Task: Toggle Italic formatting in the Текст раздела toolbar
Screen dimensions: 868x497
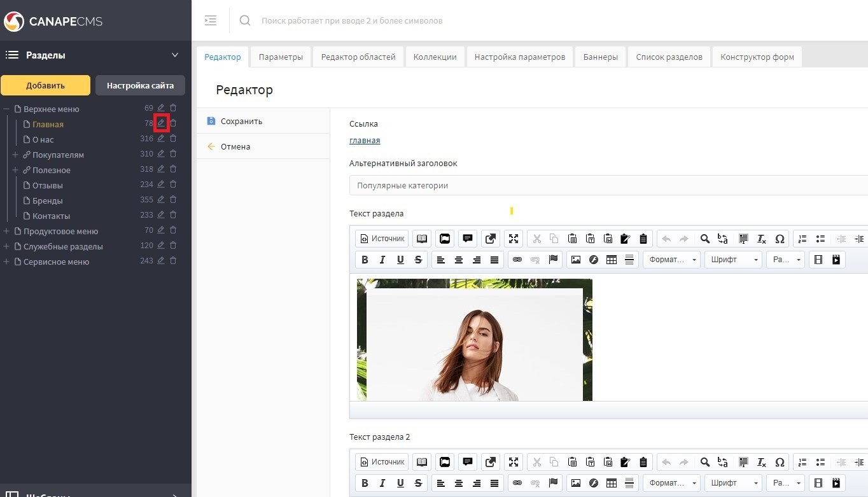Action: point(382,260)
